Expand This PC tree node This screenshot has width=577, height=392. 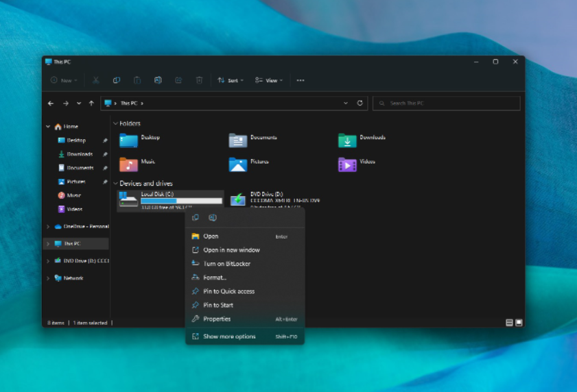[48, 244]
